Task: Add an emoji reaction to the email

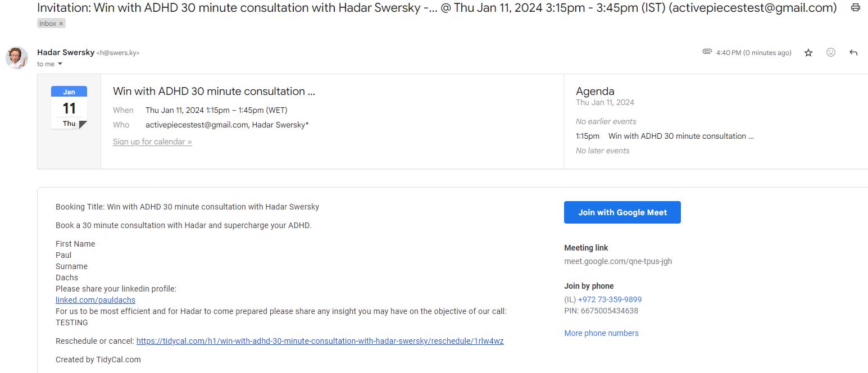Action: pyautogui.click(x=831, y=52)
